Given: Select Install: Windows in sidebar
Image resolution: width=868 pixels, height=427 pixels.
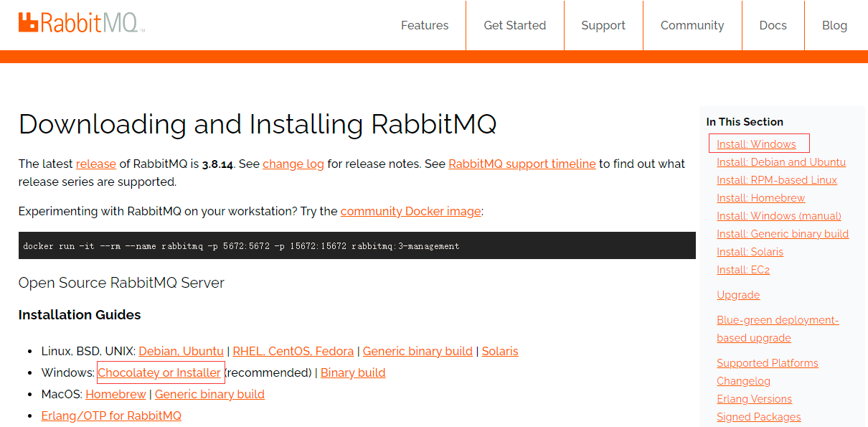Looking at the screenshot, I should point(756,144).
